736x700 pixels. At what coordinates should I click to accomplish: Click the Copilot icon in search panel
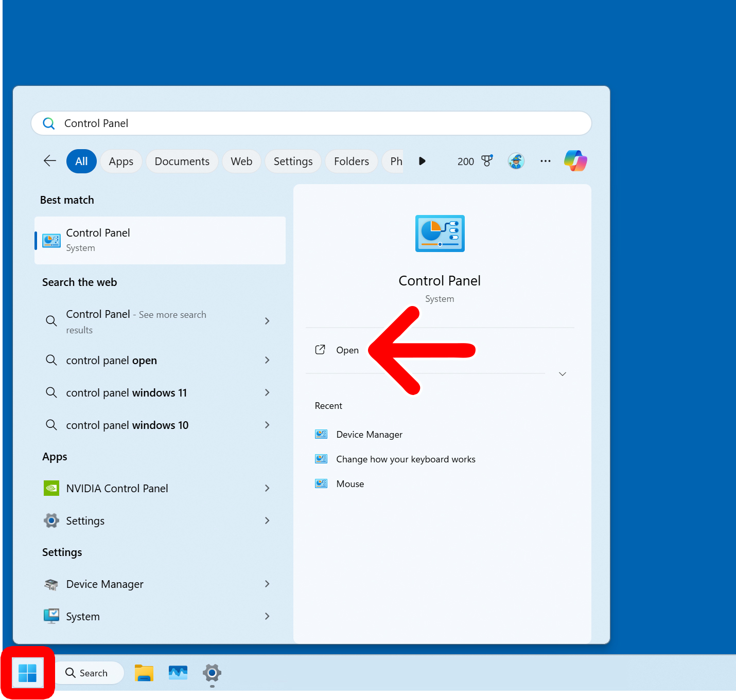(575, 161)
